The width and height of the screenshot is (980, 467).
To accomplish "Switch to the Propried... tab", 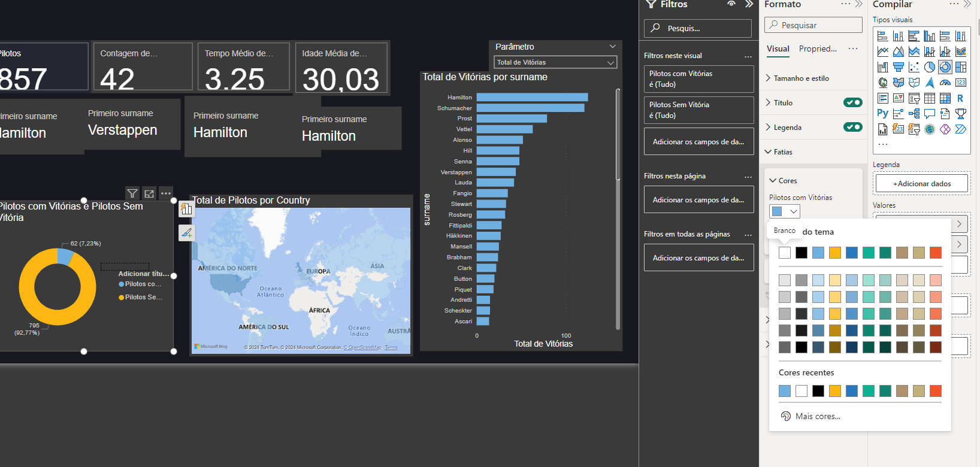I will coord(818,49).
